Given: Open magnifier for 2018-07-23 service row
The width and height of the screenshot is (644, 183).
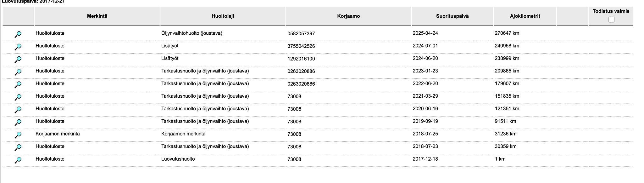Looking at the screenshot, I should 18,148.
